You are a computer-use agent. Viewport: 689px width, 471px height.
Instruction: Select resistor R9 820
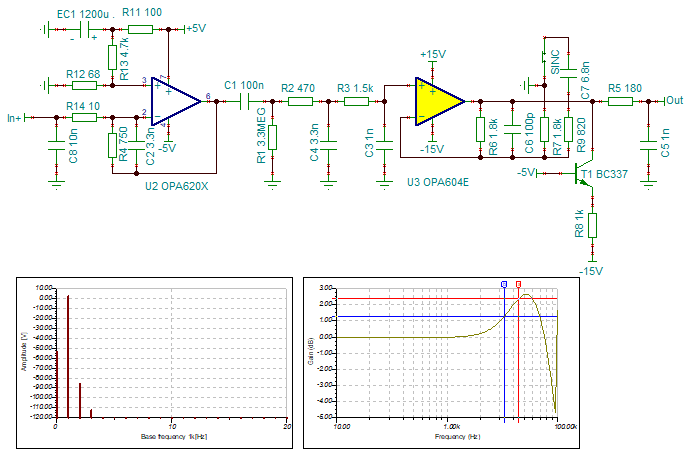coord(568,129)
